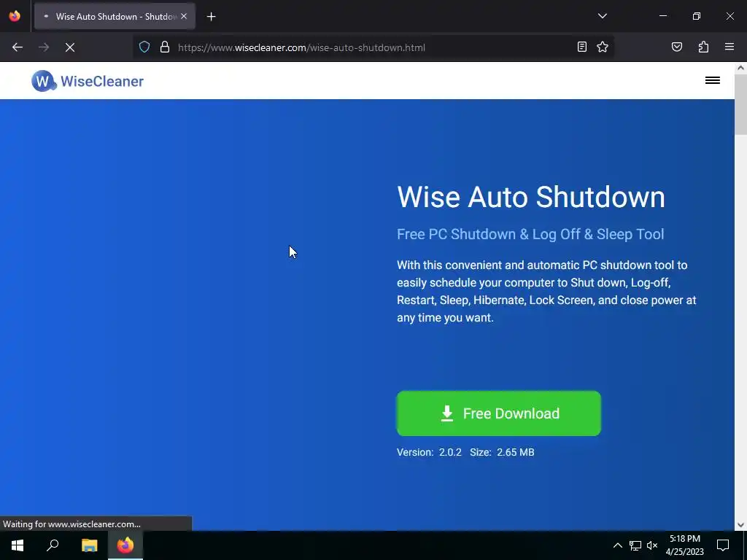
Task: Open the clock showing 5:18 PM
Action: click(x=684, y=545)
